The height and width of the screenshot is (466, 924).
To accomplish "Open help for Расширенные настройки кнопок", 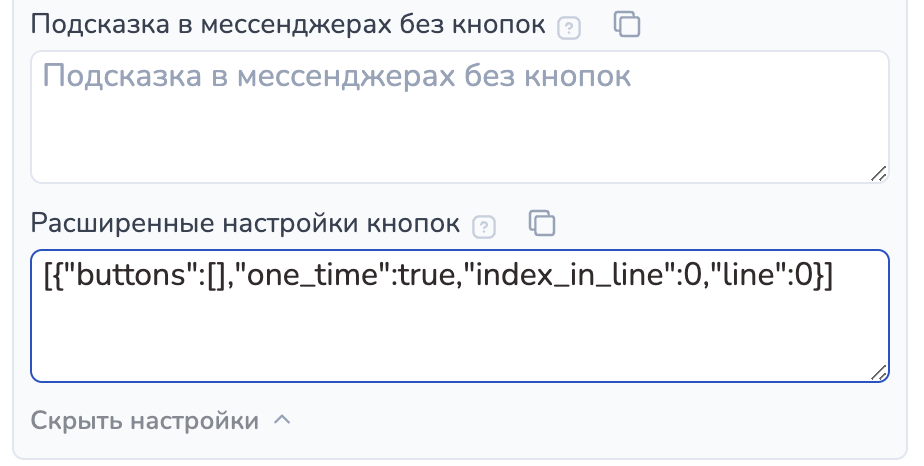I will pyautogui.click(x=484, y=226).
